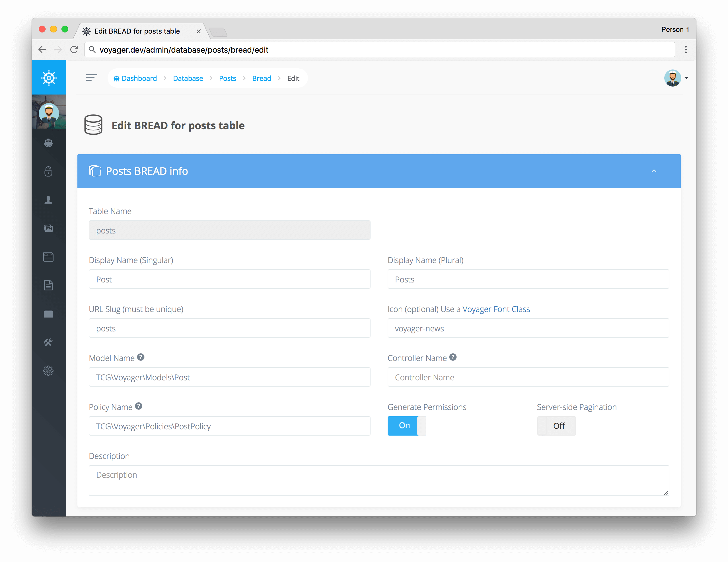Click the Bread breadcrumb navigation item
Screen dimensions: 728x562
click(261, 78)
